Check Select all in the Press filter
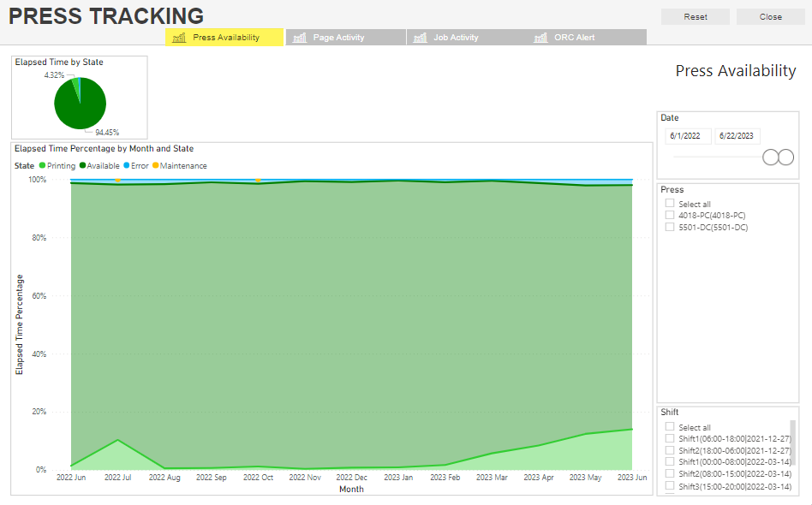 point(670,204)
